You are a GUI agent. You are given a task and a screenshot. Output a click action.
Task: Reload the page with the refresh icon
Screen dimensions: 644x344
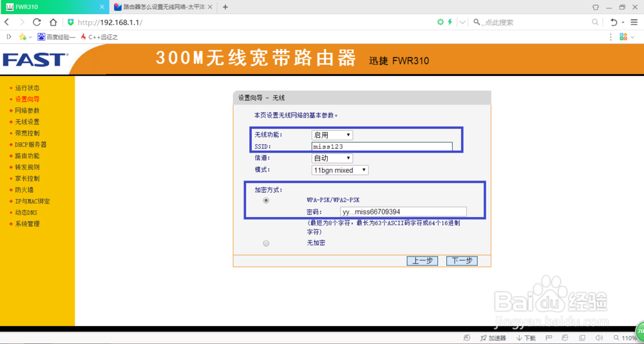coord(37,22)
